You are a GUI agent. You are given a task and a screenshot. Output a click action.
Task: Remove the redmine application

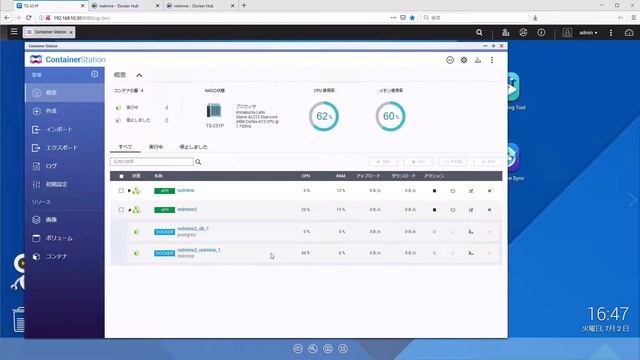pyautogui.click(x=489, y=191)
